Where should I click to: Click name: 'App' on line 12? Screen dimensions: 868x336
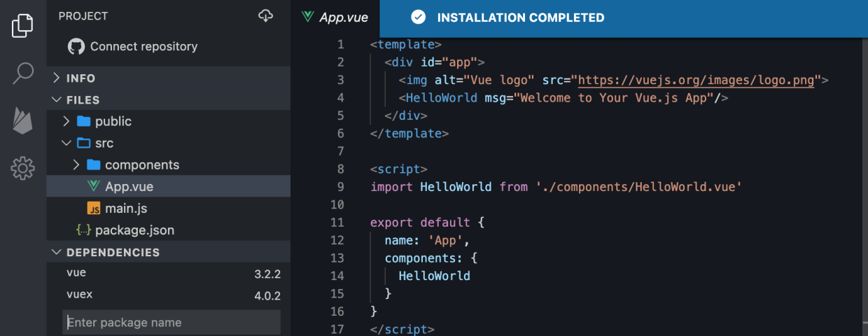pyautogui.click(x=427, y=240)
